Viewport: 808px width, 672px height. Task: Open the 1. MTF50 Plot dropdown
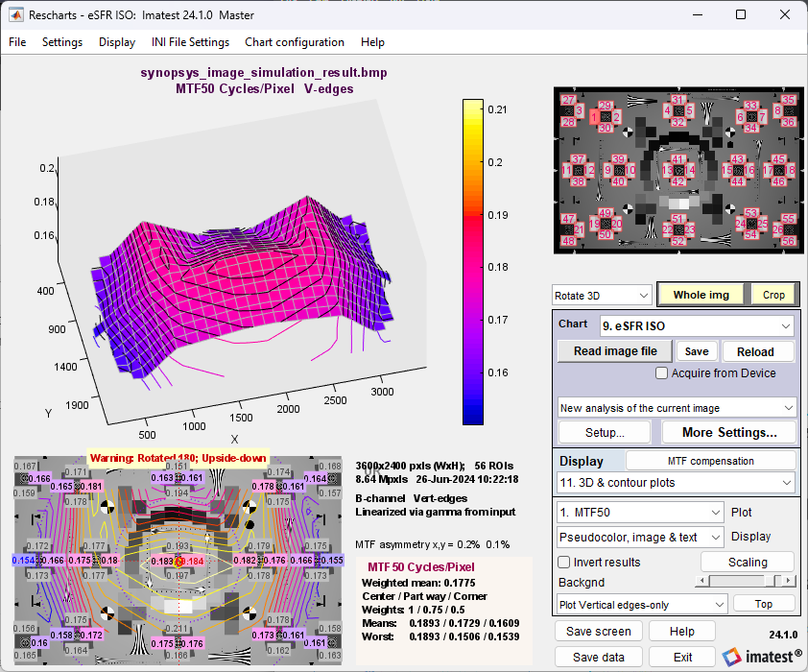tap(640, 513)
